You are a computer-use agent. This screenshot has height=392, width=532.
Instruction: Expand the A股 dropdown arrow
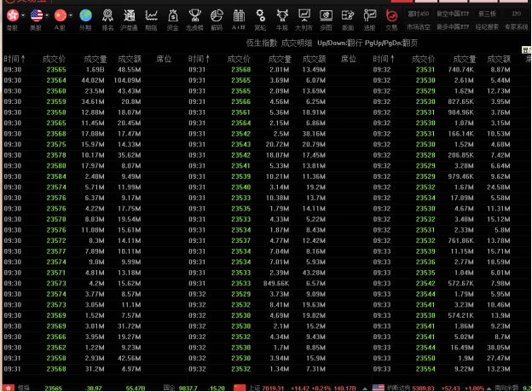point(70,16)
